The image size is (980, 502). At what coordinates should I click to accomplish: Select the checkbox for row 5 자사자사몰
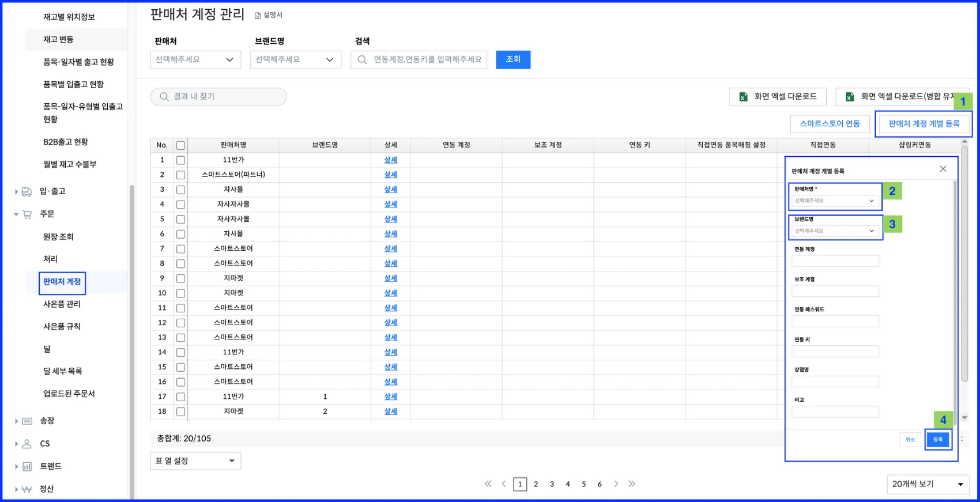(180, 219)
